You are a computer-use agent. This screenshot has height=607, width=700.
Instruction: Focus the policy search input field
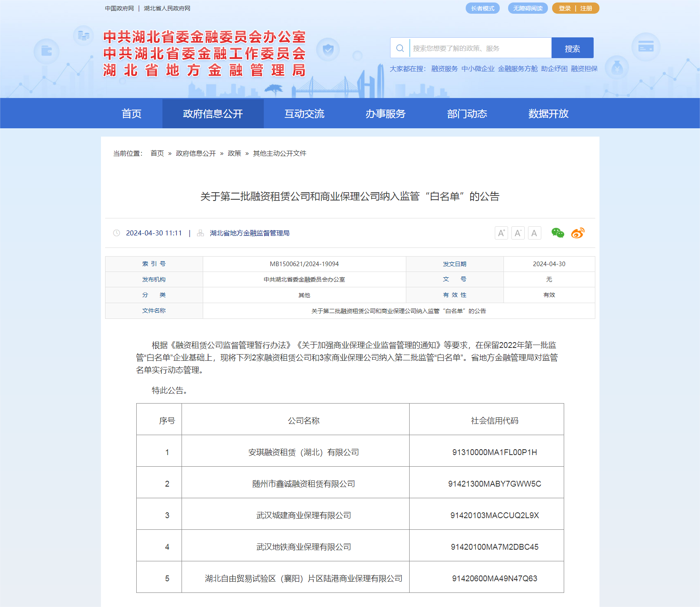pos(480,48)
